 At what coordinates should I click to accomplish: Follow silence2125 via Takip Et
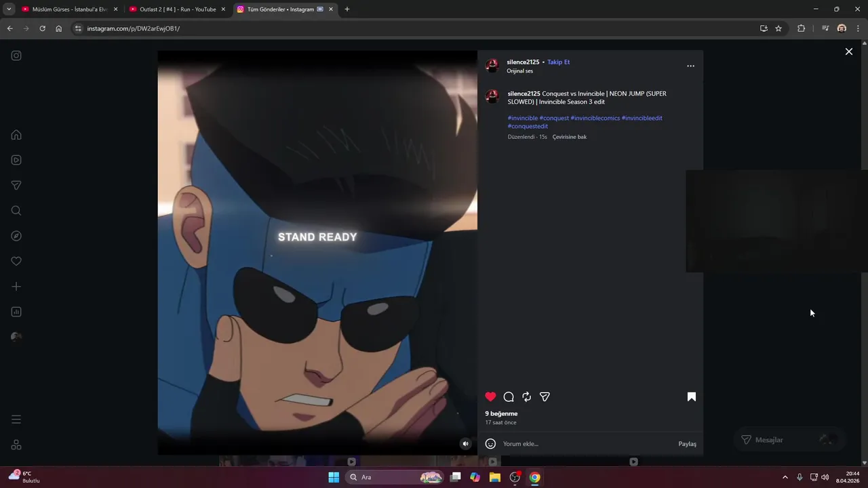[558, 62]
